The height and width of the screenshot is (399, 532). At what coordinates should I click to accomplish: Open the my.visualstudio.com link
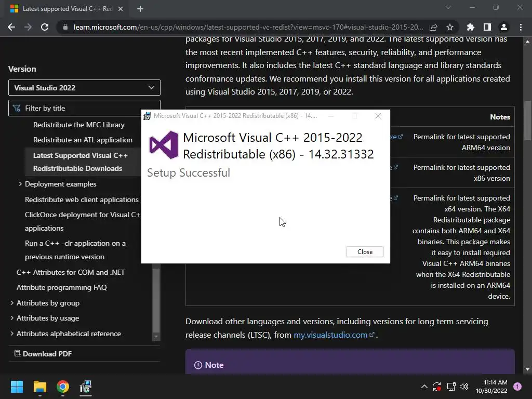330,335
